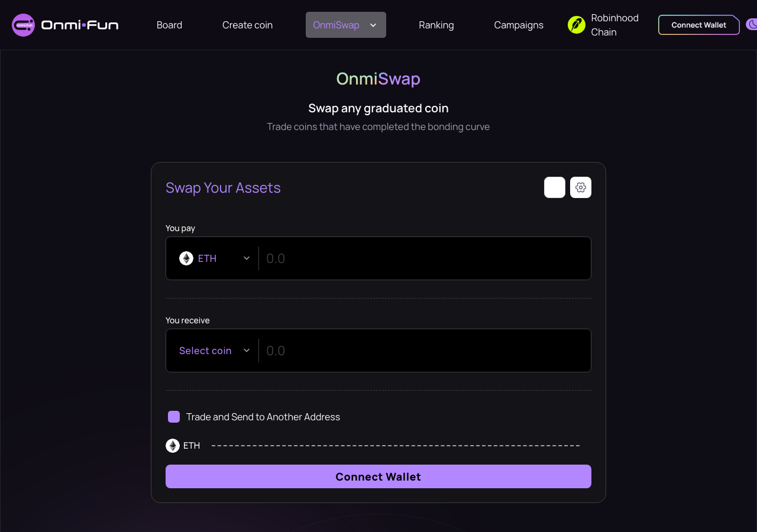The image size is (757, 532).
Task: Click header Connect Wallet button
Action: (x=699, y=25)
